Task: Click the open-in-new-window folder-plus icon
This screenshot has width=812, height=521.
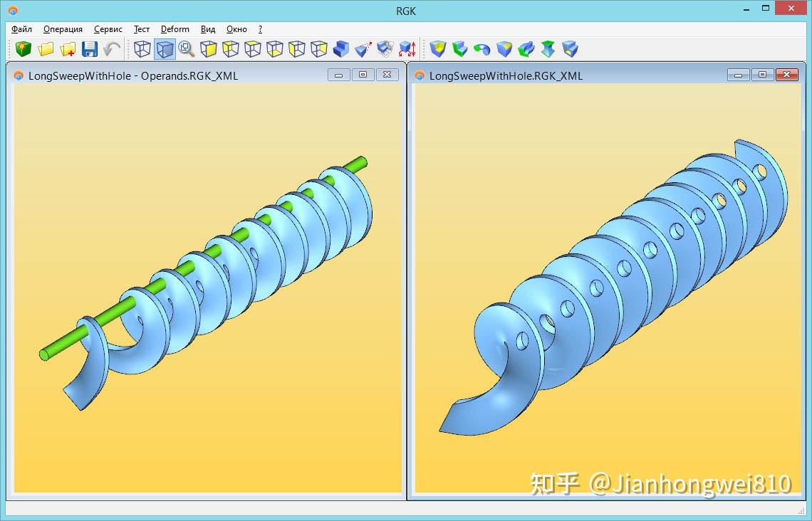Action: coord(68,48)
